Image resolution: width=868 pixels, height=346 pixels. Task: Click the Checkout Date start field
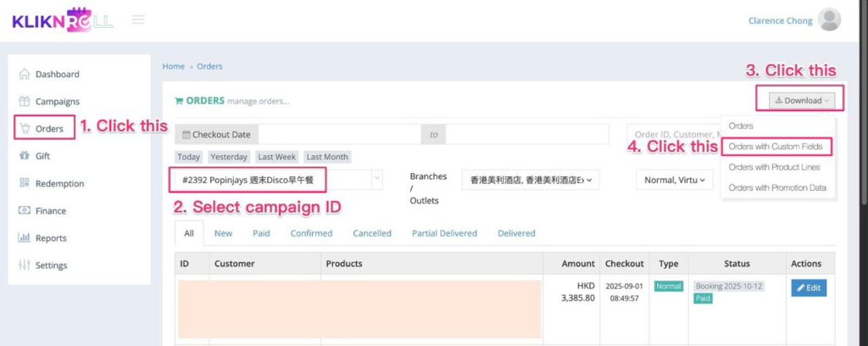tap(339, 134)
